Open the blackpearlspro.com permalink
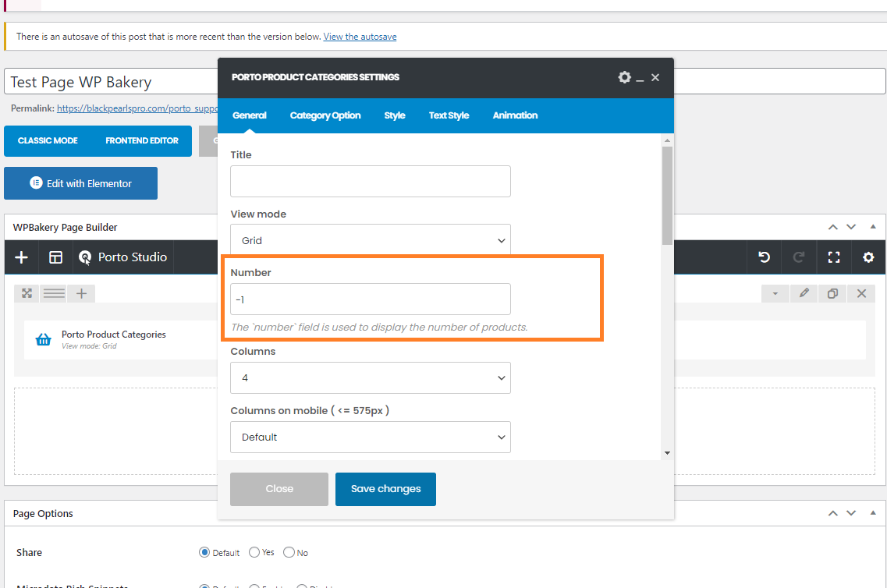887x588 pixels. (137, 108)
